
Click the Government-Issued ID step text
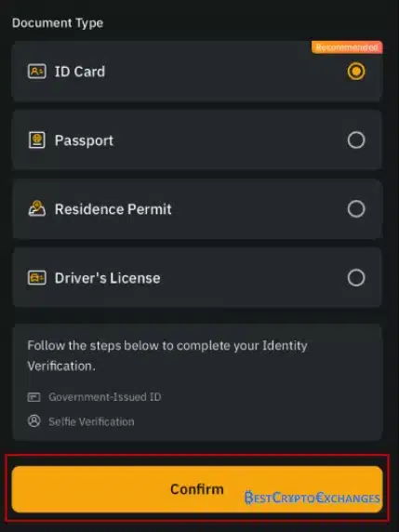(x=105, y=397)
